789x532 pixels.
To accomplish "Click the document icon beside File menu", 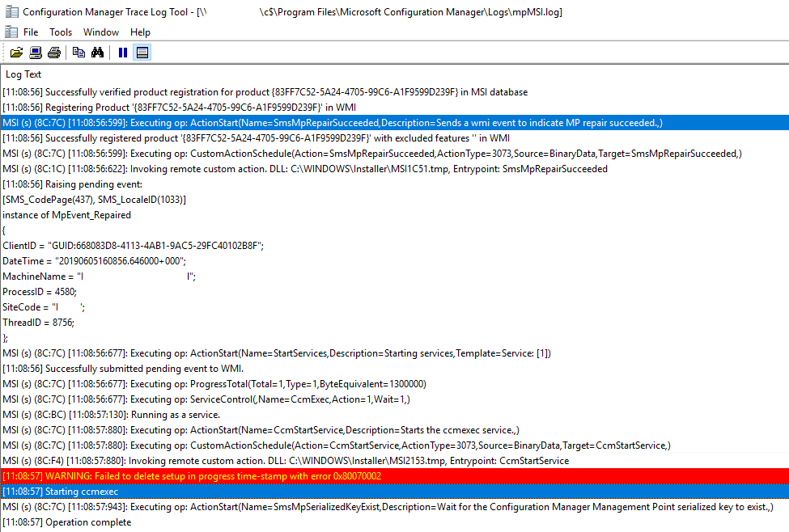I will click(11, 32).
